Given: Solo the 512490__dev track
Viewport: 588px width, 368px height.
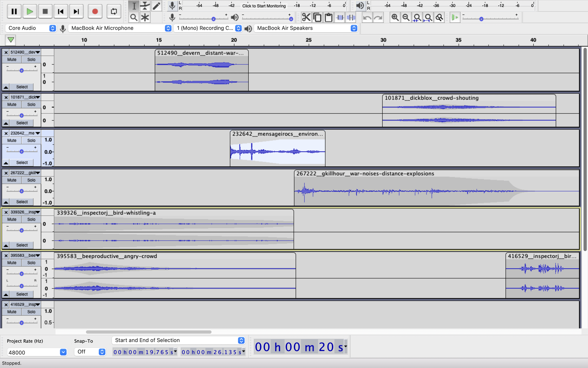Looking at the screenshot, I should pyautogui.click(x=31, y=59).
